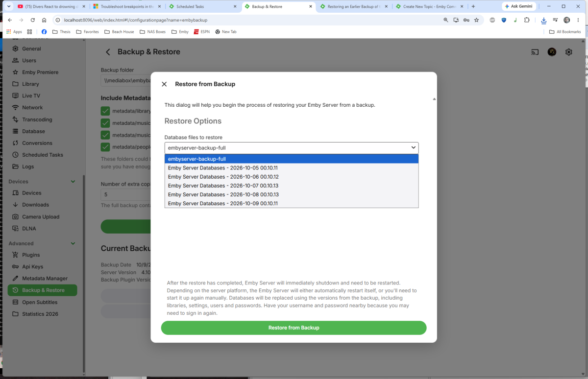This screenshot has width=588, height=379.
Task: Open the Beach House bookmarks folder
Action: (x=120, y=32)
